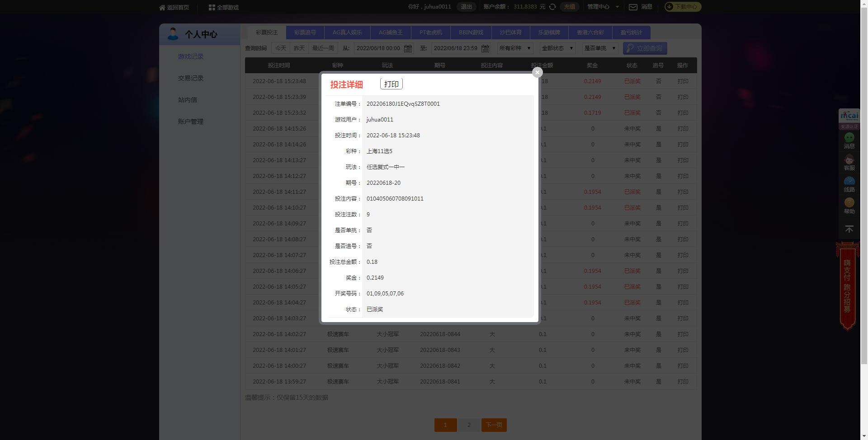Close the 投注详细 dialog
868x440 pixels.
coord(537,72)
